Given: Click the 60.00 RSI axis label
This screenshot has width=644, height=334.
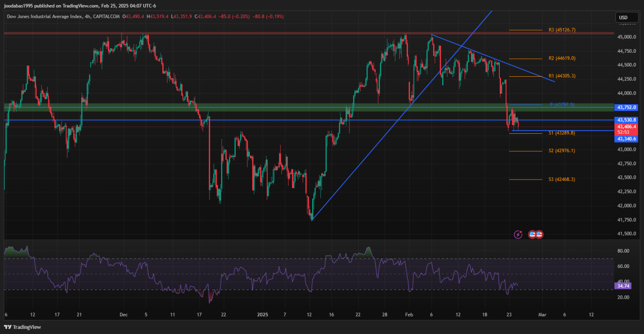Looking at the screenshot, I should click(x=623, y=266).
